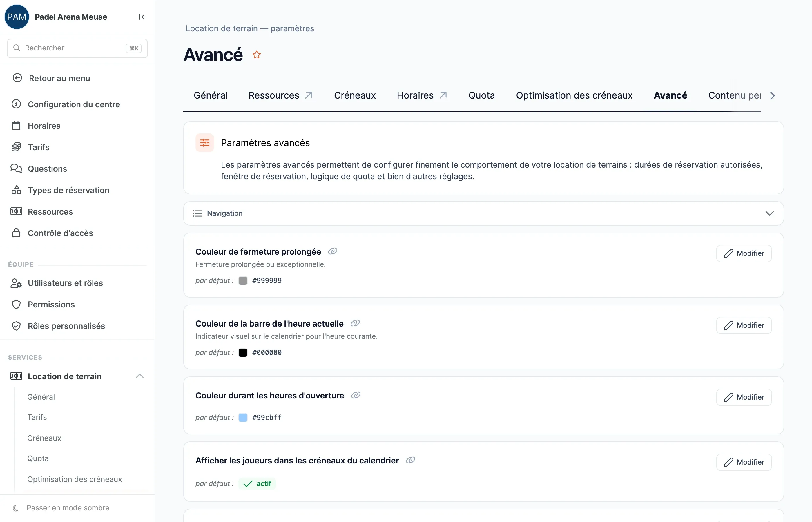The image size is (812, 522).
Task: Switch to dark mode
Action: (x=61, y=508)
